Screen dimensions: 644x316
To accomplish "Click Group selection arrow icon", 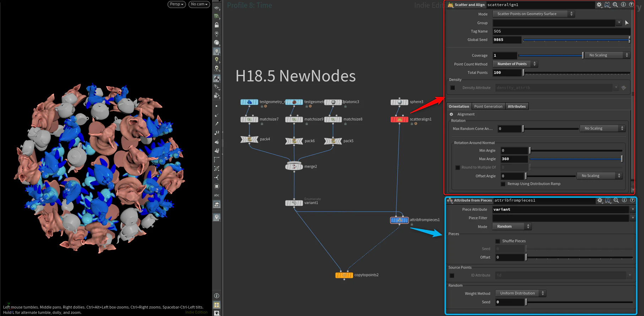I will [627, 23].
